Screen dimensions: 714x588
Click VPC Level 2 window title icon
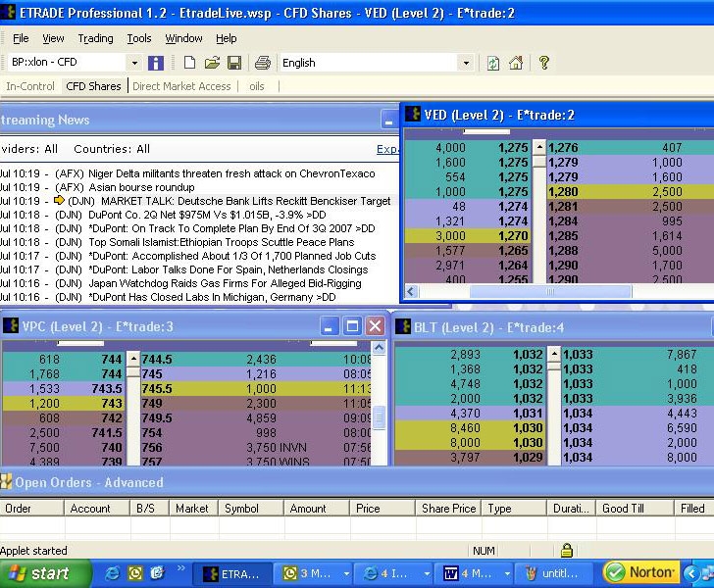pyautogui.click(x=11, y=326)
